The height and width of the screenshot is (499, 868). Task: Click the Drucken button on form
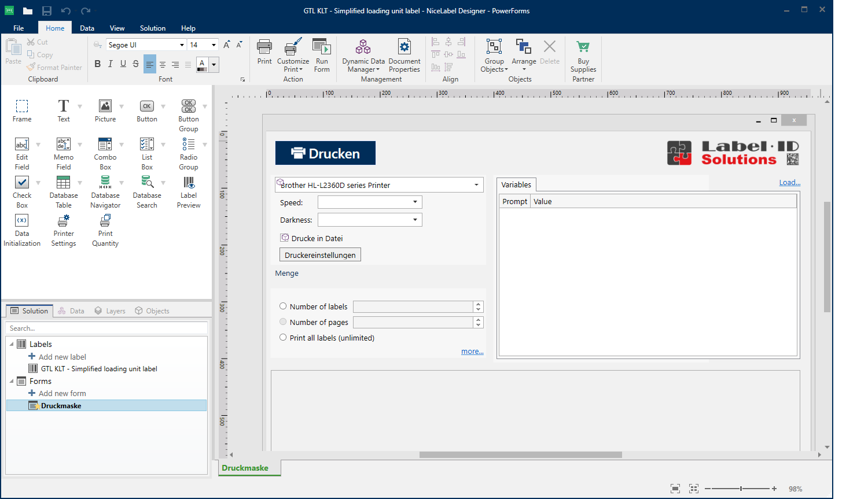coord(325,153)
